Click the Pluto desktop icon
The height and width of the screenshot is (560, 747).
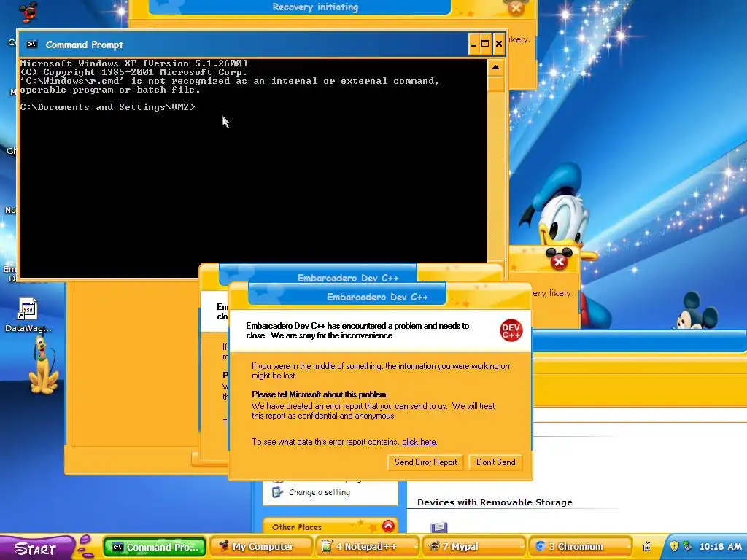[43, 365]
